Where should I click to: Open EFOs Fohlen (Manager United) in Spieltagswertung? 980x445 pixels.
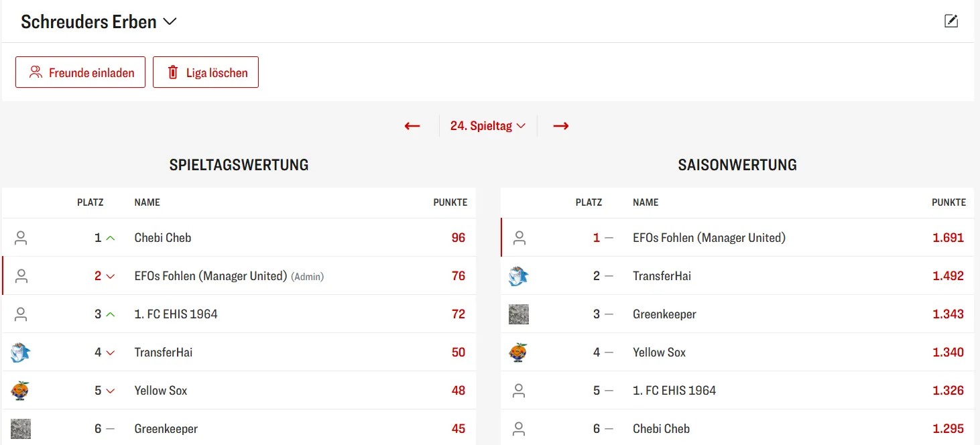pos(210,276)
